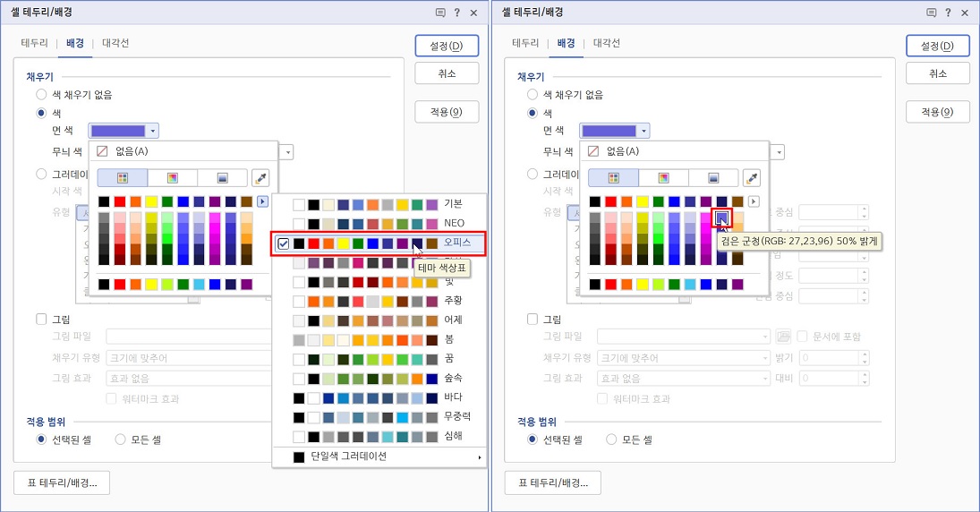Switch to 테두리 tab in left dialog
The height and width of the screenshot is (512, 980).
tap(34, 43)
